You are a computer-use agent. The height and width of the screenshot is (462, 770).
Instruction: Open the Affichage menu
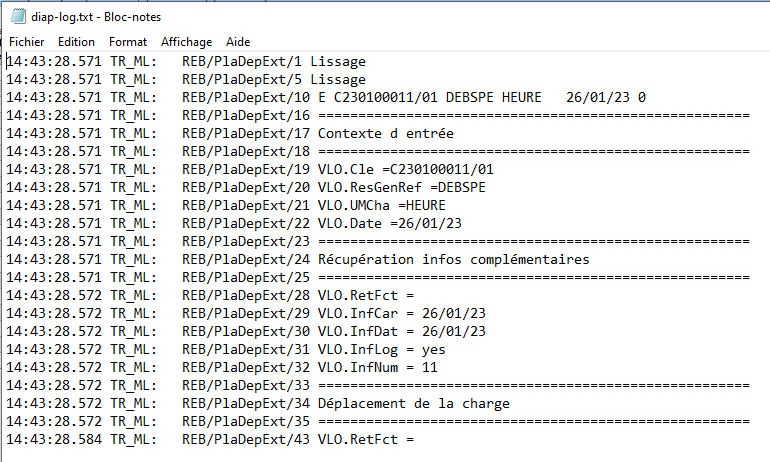(x=187, y=42)
